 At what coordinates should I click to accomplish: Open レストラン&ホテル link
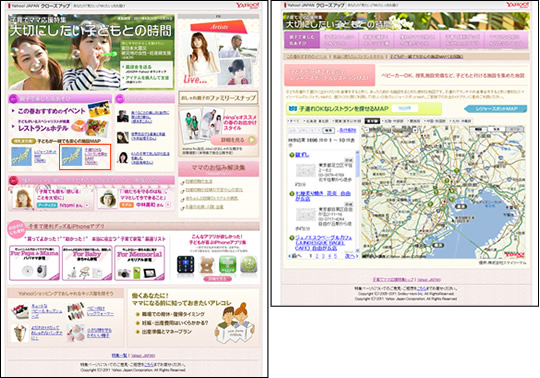click(43, 128)
